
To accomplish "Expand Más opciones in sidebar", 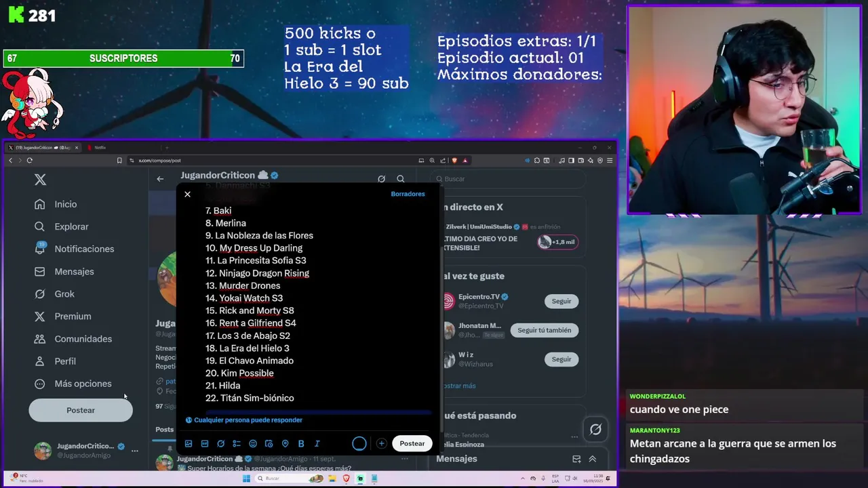I will pyautogui.click(x=73, y=384).
